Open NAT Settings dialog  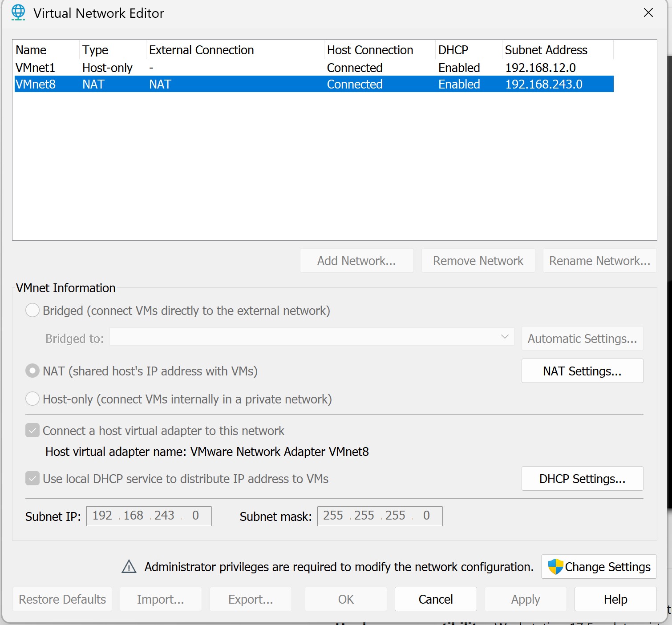coord(582,371)
